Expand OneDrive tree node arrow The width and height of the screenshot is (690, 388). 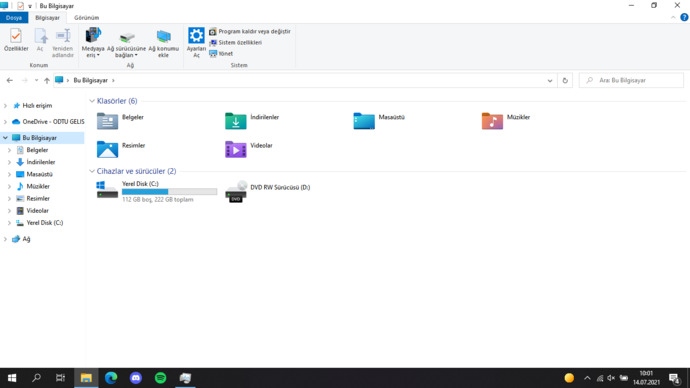[5, 122]
